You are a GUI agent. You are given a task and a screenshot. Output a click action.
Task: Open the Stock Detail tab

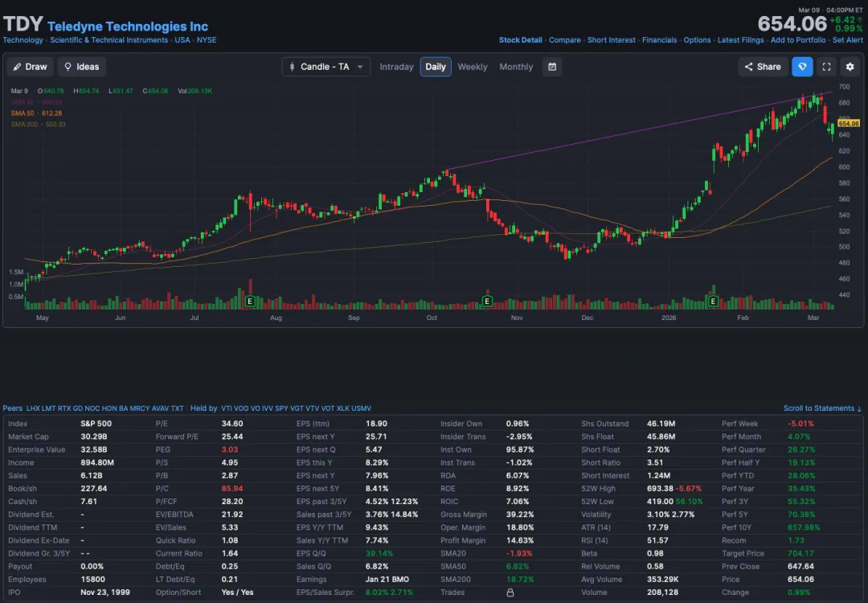pos(520,40)
